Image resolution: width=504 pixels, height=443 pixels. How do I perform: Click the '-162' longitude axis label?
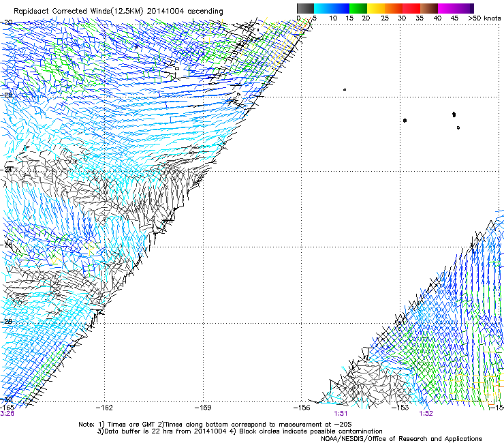(104, 408)
